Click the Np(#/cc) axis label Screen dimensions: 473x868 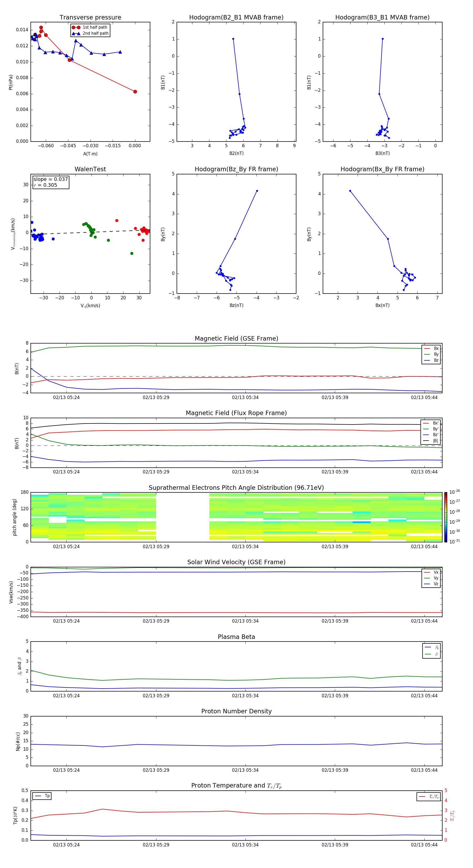(x=18, y=741)
